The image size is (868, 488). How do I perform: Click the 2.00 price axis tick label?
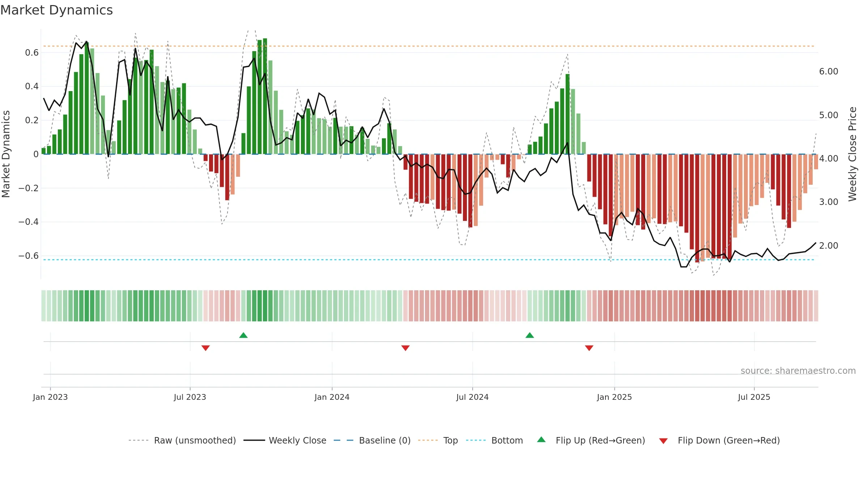coord(829,245)
